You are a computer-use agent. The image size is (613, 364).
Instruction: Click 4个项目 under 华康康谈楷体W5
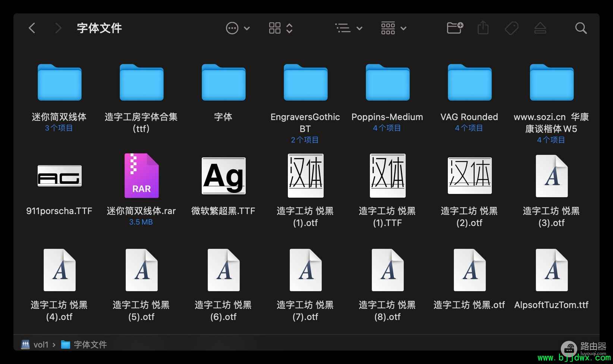[x=551, y=140]
